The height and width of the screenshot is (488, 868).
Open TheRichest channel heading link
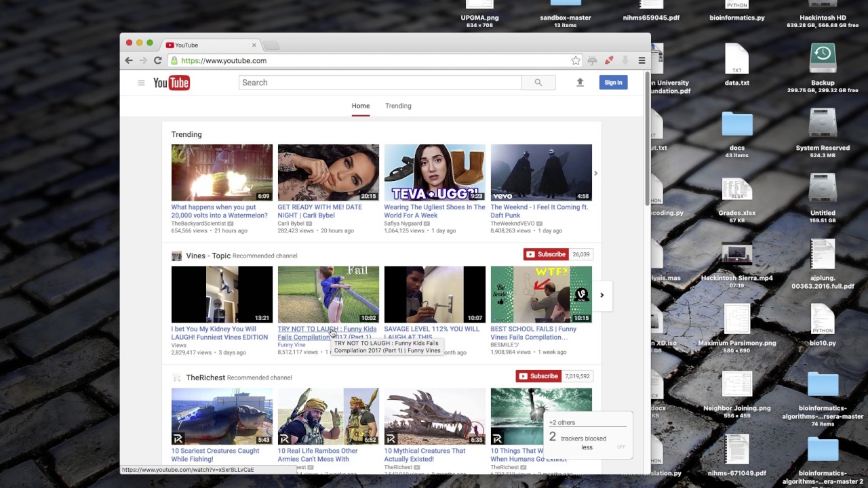point(205,378)
